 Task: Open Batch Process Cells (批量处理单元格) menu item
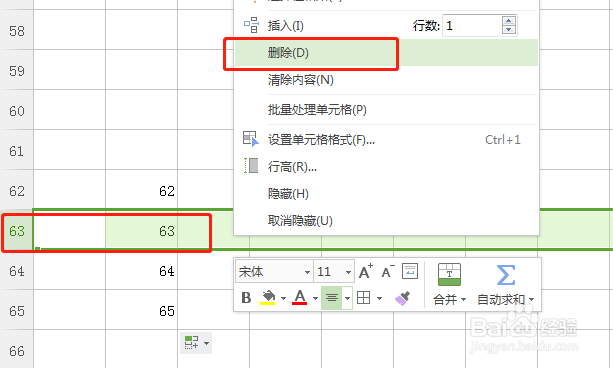point(317,110)
